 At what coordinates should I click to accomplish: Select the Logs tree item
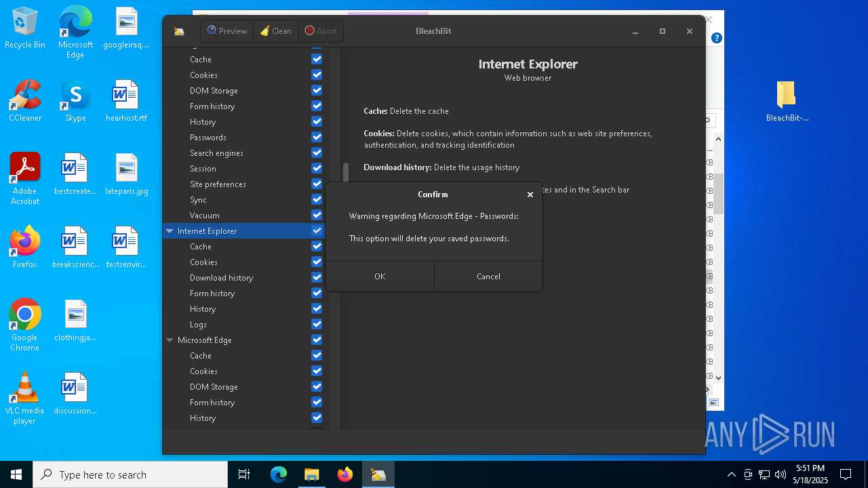click(x=198, y=325)
